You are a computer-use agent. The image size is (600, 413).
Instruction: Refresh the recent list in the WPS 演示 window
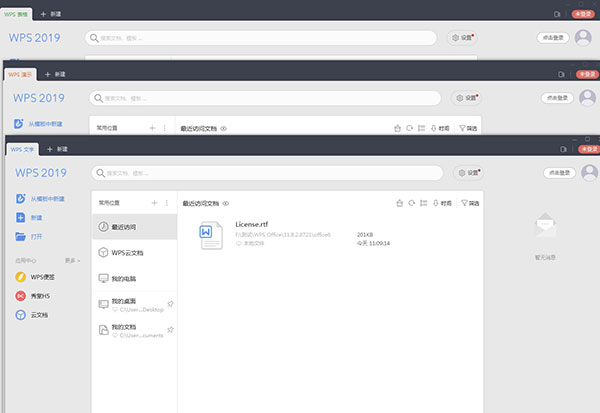click(x=409, y=128)
